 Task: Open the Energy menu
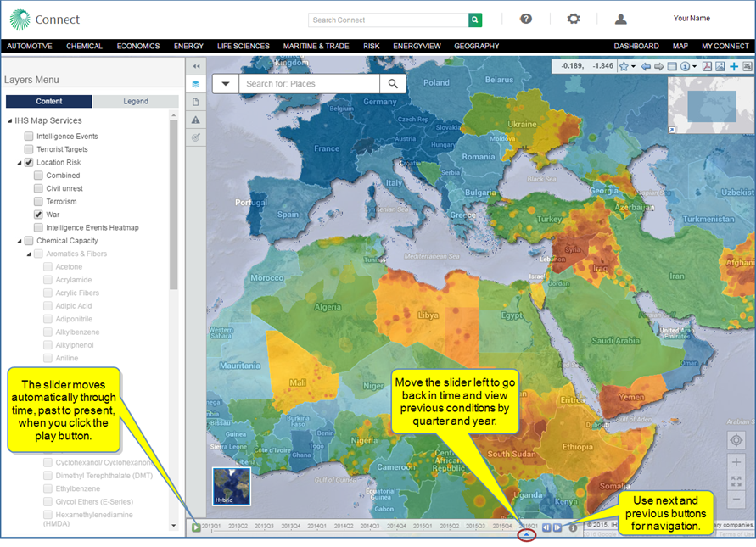(x=188, y=47)
